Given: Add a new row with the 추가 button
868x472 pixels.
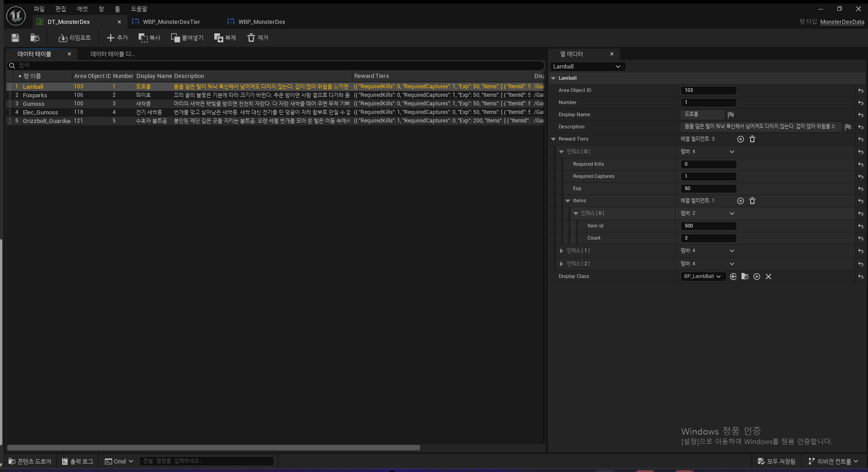Looking at the screenshot, I should coord(117,38).
